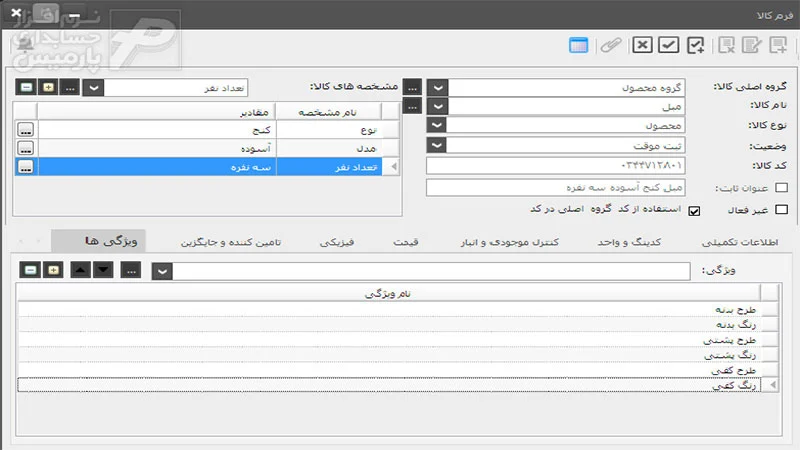The width and height of the screenshot is (800, 450).
Task: Click the edit record pencil icon
Action: [x=752, y=45]
